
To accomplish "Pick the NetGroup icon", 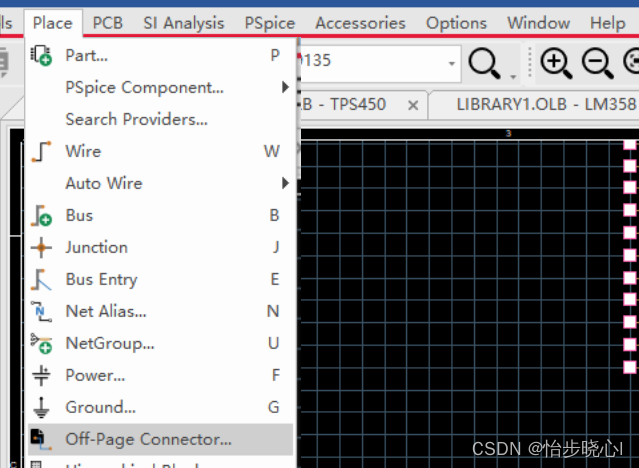I will click(41, 344).
